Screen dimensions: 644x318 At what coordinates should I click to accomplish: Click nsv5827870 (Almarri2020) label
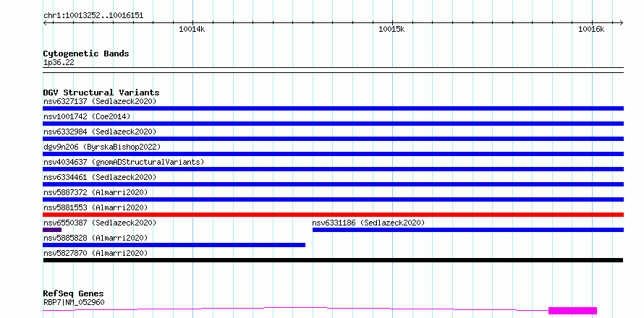(x=96, y=253)
